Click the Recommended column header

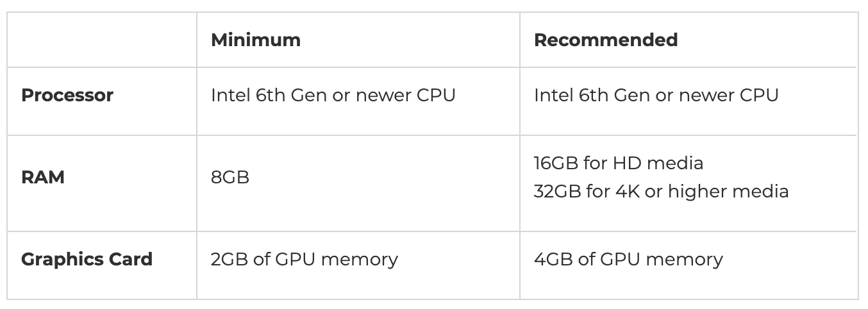click(x=606, y=40)
